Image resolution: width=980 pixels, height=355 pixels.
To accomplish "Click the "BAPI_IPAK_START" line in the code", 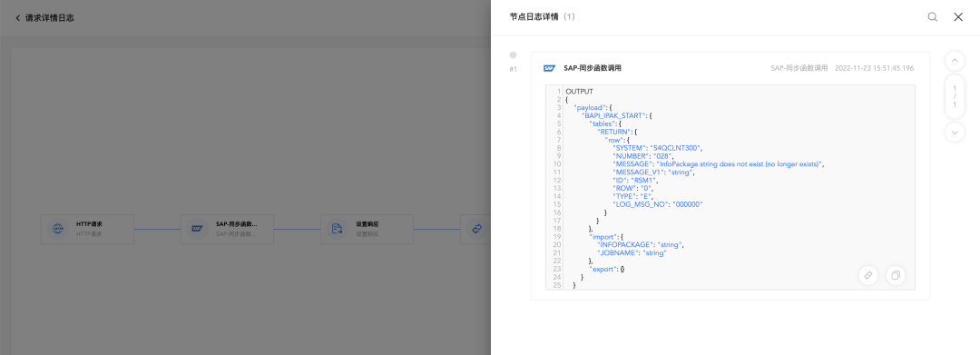I will point(618,115).
